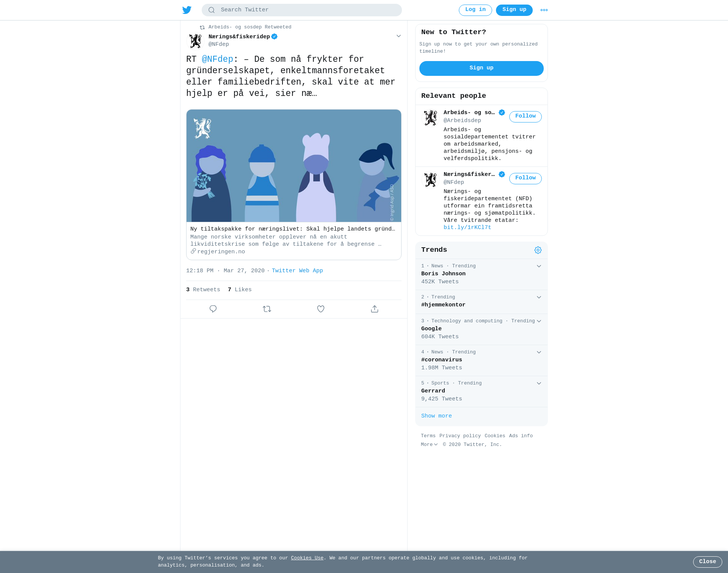Screen dimensions: 728x573
Task: Click the Twitter bird home icon
Action: point(187,10)
